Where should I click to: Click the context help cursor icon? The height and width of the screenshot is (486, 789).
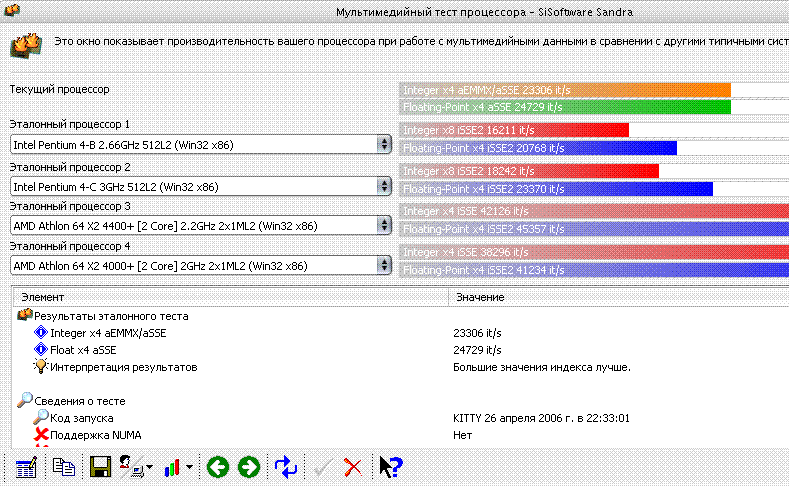click(x=390, y=467)
